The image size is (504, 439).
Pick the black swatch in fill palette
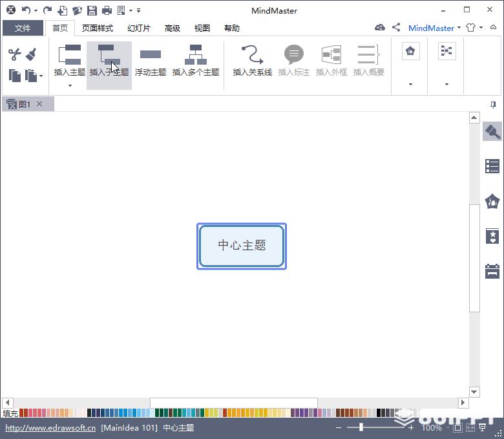[x=379, y=412]
